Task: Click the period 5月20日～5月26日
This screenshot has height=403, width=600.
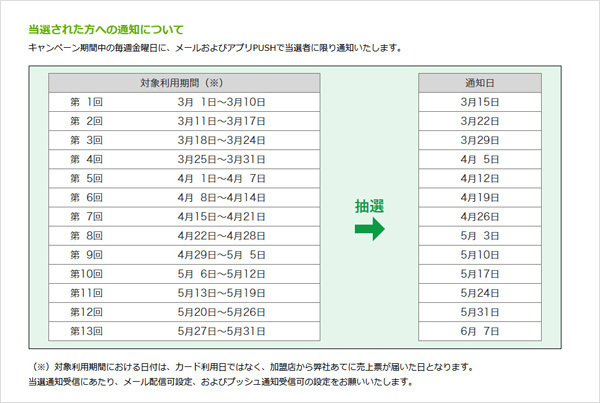Action: (222, 312)
